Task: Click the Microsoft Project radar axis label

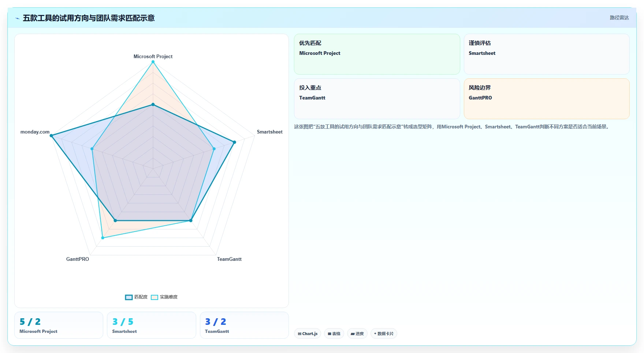Action: (153, 56)
